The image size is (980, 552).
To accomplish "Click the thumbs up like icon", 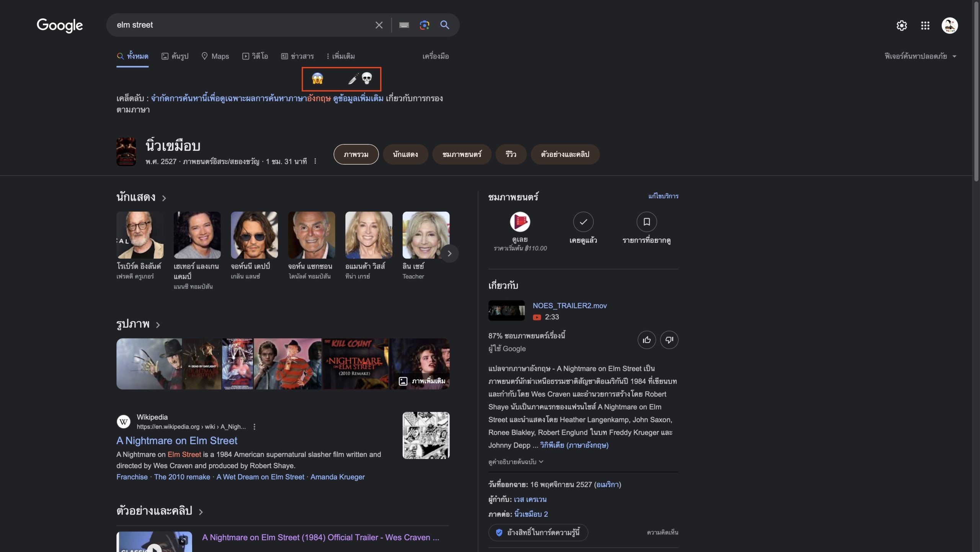I will 647,340.
